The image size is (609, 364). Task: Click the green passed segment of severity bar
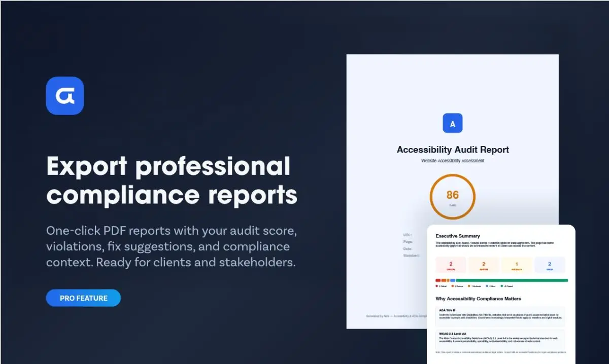512,280
